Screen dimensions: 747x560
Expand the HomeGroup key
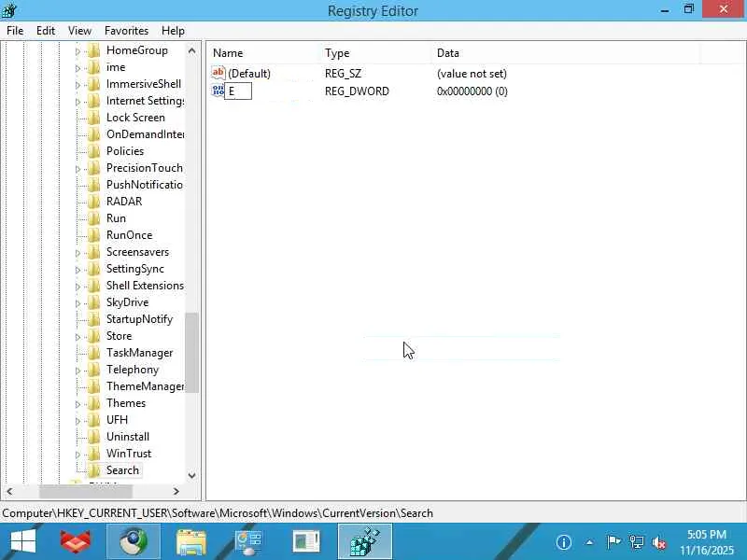tap(78, 51)
